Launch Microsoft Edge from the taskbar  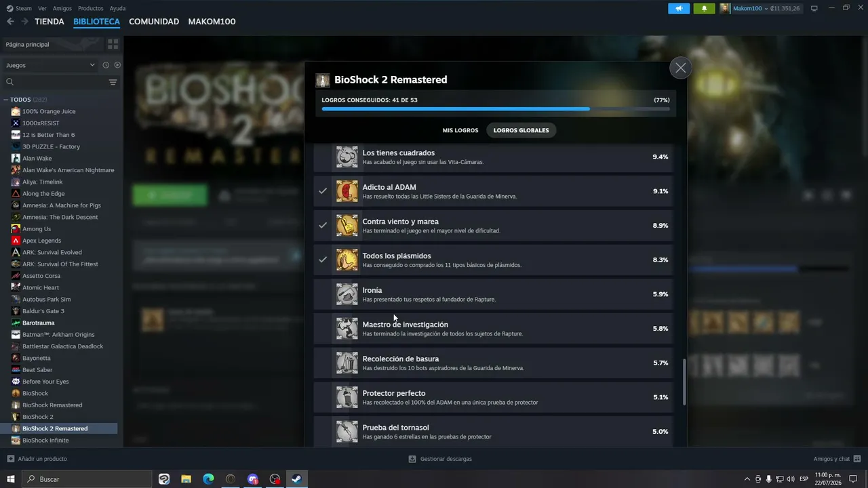point(208,479)
